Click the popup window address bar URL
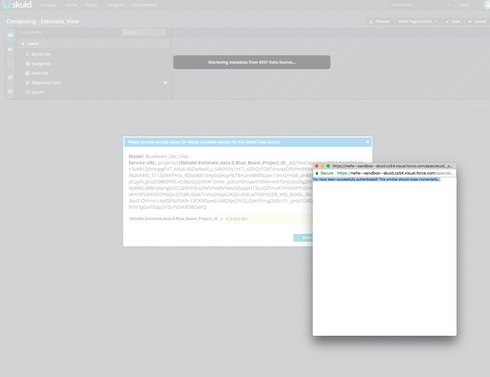490x377 pixels. 395,173
